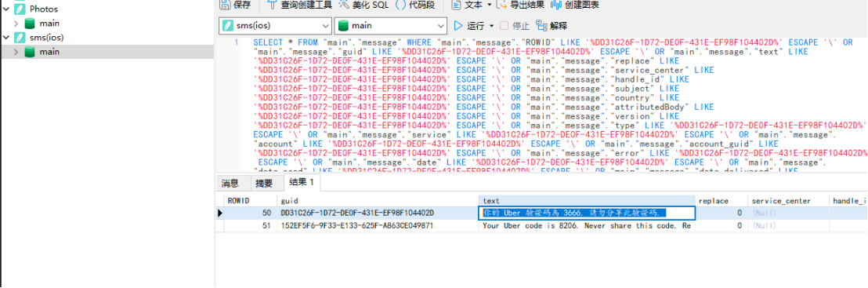The height and width of the screenshot is (288, 868).
Task: Expand main under Photos
Action: point(16,24)
